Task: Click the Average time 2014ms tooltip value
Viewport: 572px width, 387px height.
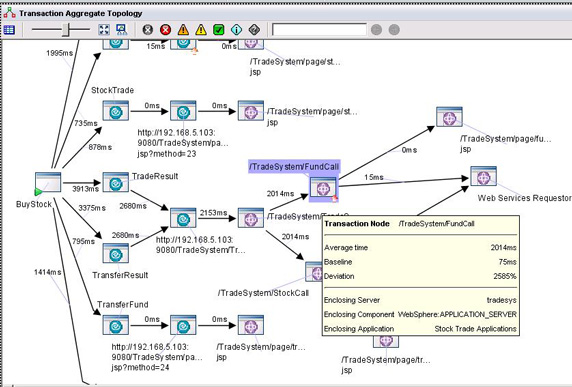Action: click(x=503, y=248)
